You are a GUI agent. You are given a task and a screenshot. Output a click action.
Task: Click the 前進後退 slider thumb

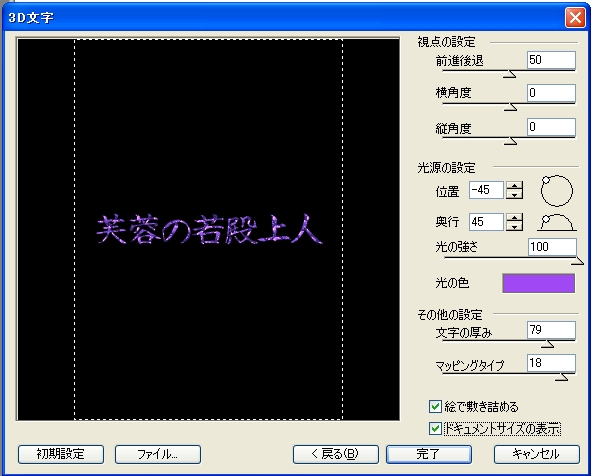[509, 74]
